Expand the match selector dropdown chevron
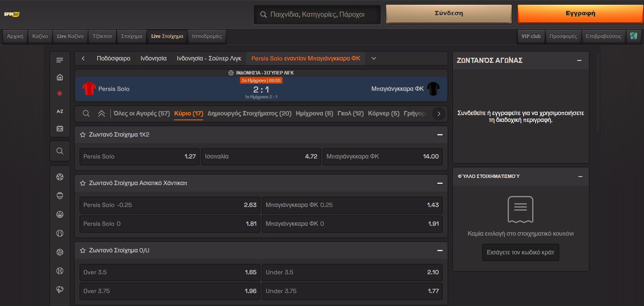 pyautogui.click(x=374, y=58)
